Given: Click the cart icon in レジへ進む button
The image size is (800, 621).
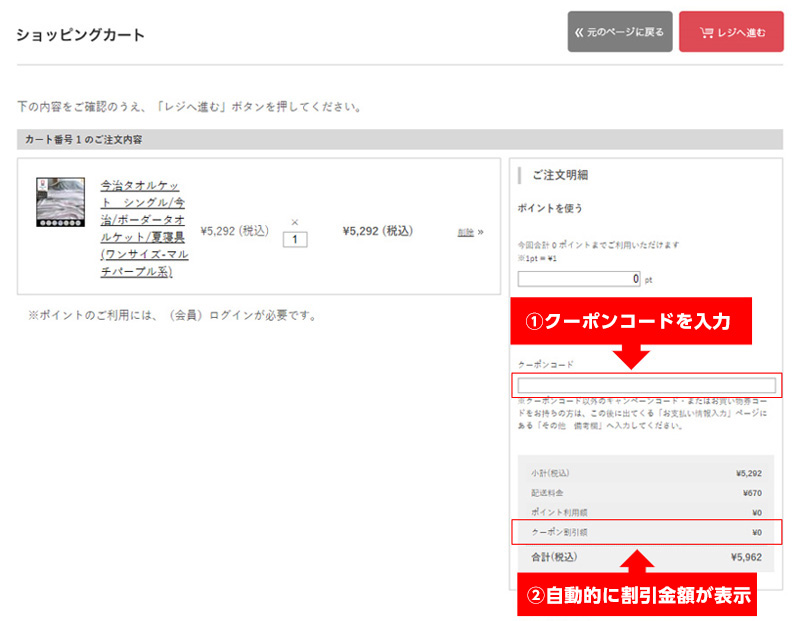Looking at the screenshot, I should point(706,31).
